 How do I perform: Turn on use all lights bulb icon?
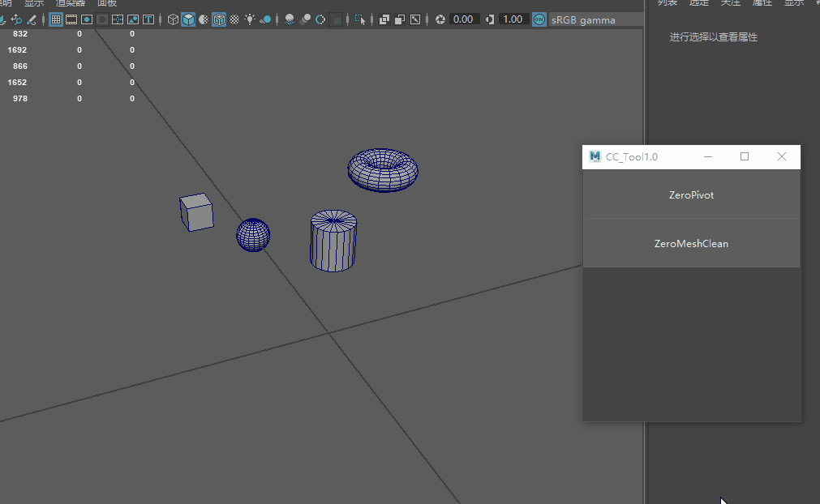coord(250,19)
